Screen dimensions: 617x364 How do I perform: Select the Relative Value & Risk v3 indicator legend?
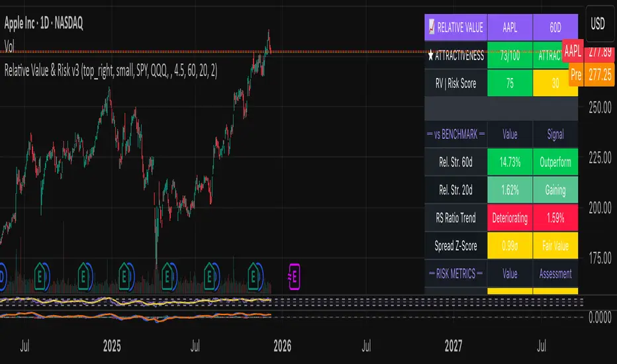[x=111, y=71]
